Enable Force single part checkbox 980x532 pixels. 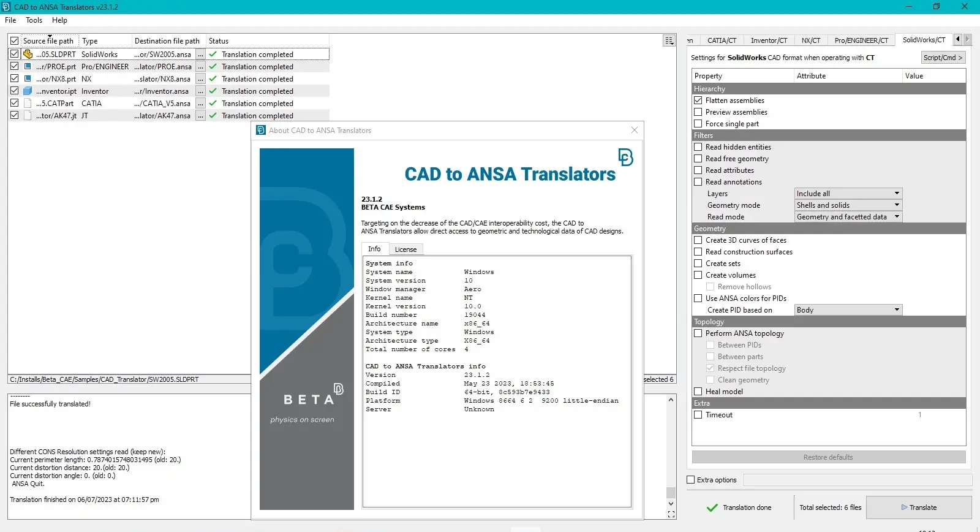[x=698, y=123]
